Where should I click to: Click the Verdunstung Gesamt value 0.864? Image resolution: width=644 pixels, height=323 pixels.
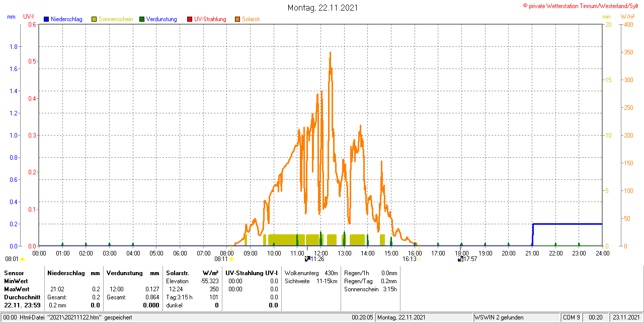tap(151, 297)
